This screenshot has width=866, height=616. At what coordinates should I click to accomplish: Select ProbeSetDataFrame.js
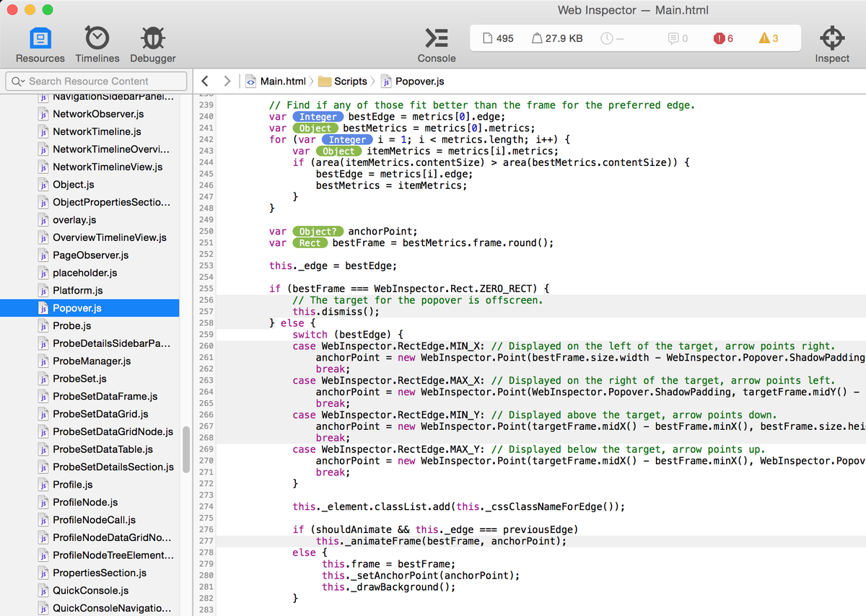pos(89,397)
